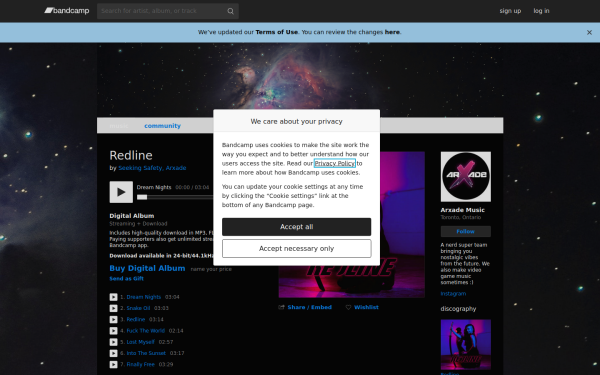Play track 2 Snake Oil
The height and width of the screenshot is (375, 600).
coord(113,308)
